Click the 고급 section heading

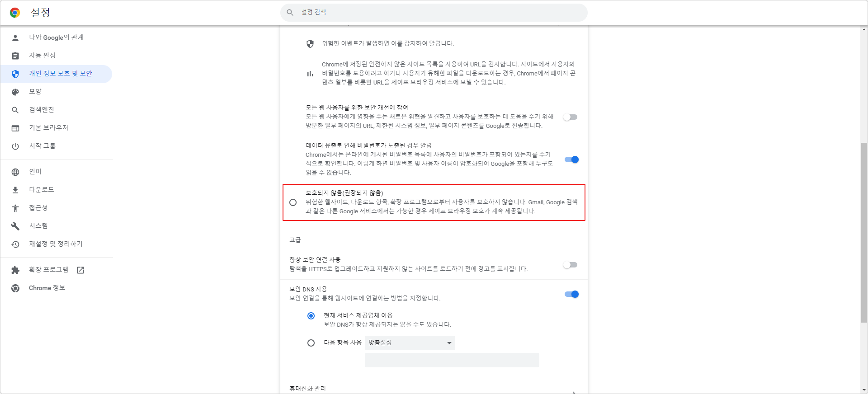click(x=295, y=240)
